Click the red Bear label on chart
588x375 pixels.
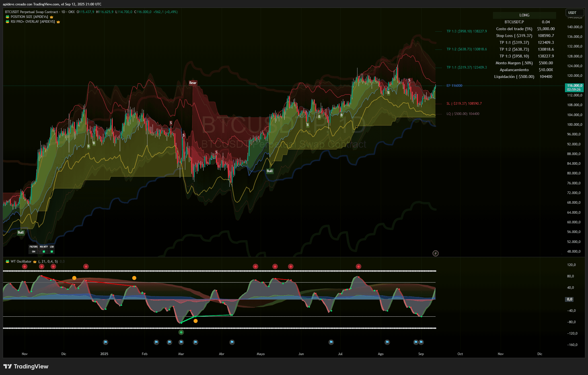point(193,83)
